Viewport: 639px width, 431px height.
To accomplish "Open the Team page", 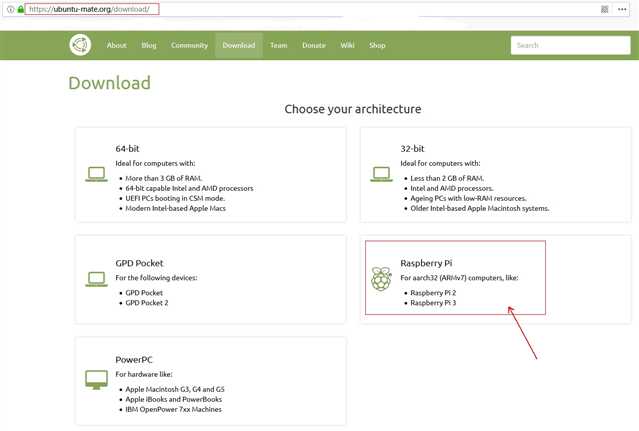I will click(279, 45).
